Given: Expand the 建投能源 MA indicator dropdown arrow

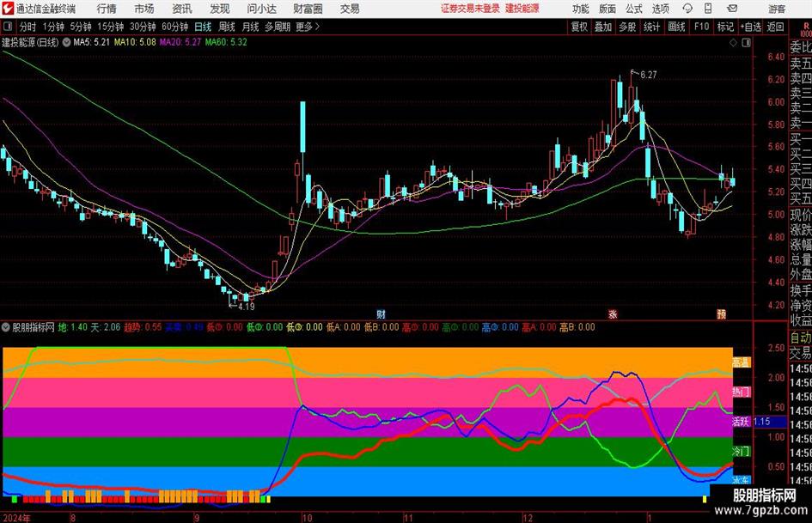Looking at the screenshot, I should click(66, 42).
